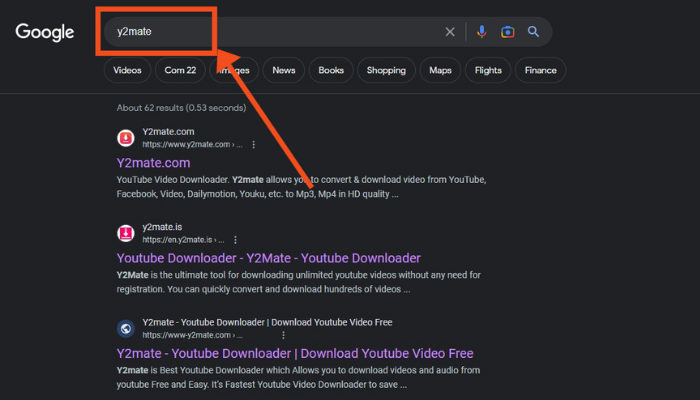Viewport: 700px width, 400px height.
Task: Click snippet 'Y2mate is Best Youtube Downloader'
Action: pos(298,377)
